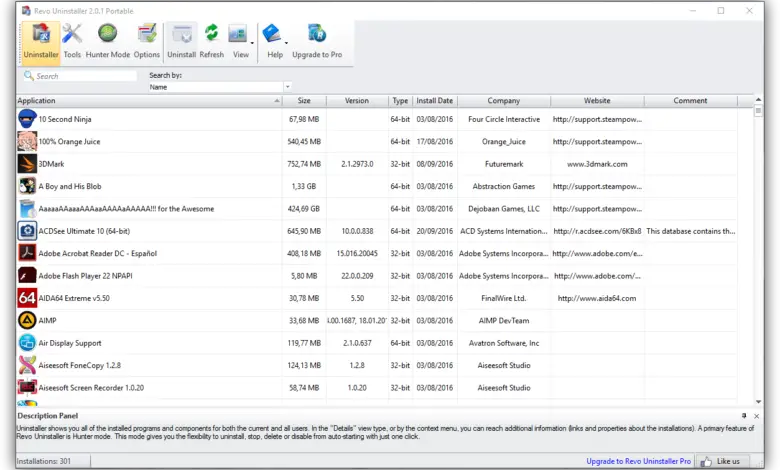This screenshot has width=780, height=470.
Task: Click in the Search input field
Action: pyautogui.click(x=85, y=76)
